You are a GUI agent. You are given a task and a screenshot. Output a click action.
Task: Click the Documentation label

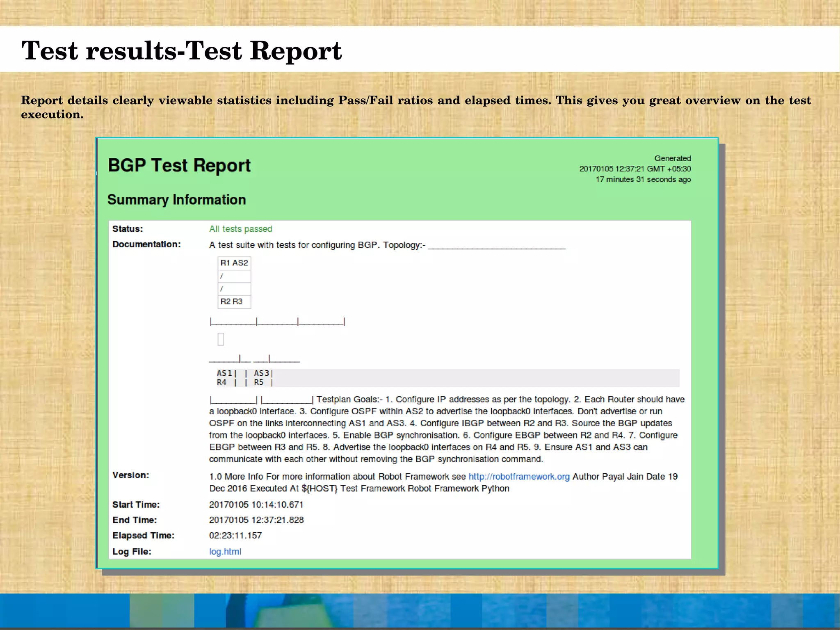click(x=146, y=244)
